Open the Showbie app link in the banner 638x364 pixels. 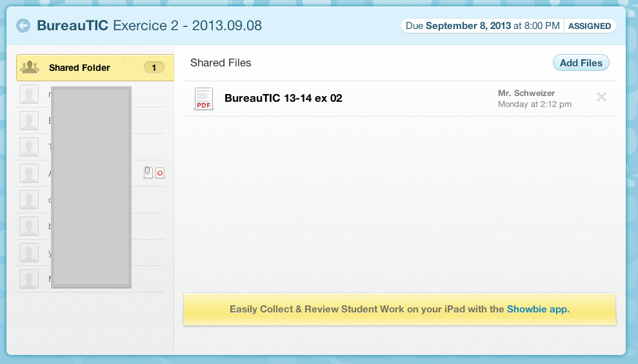click(x=537, y=309)
